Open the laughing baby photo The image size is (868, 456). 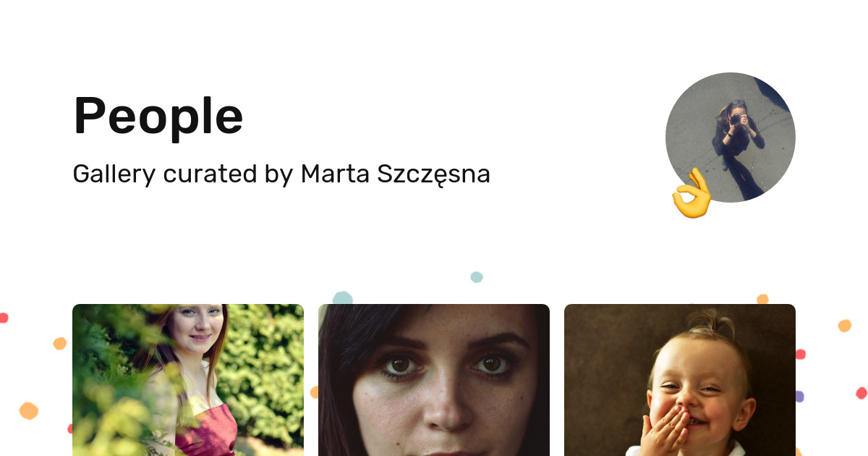pyautogui.click(x=680, y=380)
